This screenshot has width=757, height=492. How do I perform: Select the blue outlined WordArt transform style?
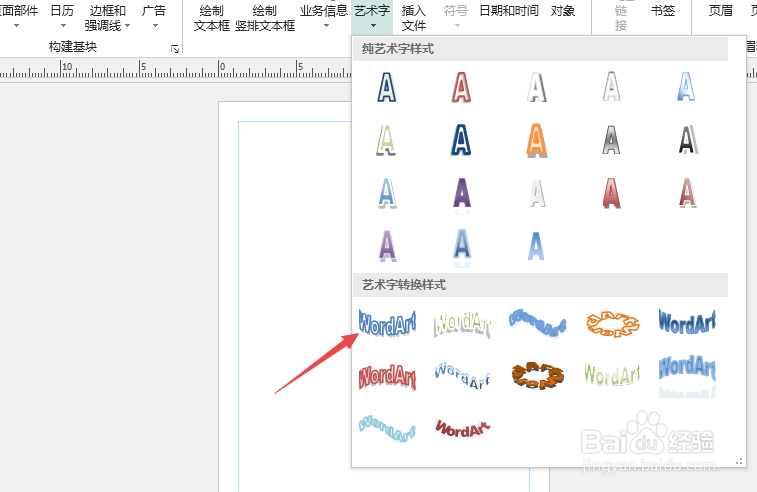coord(387,323)
